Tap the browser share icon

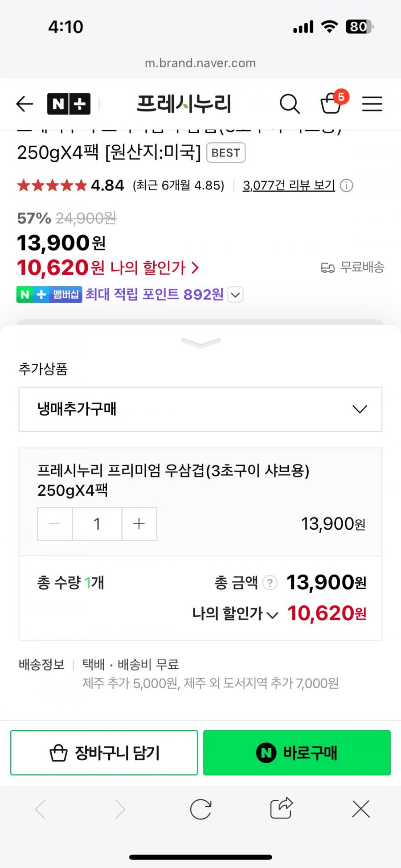pos(281,808)
